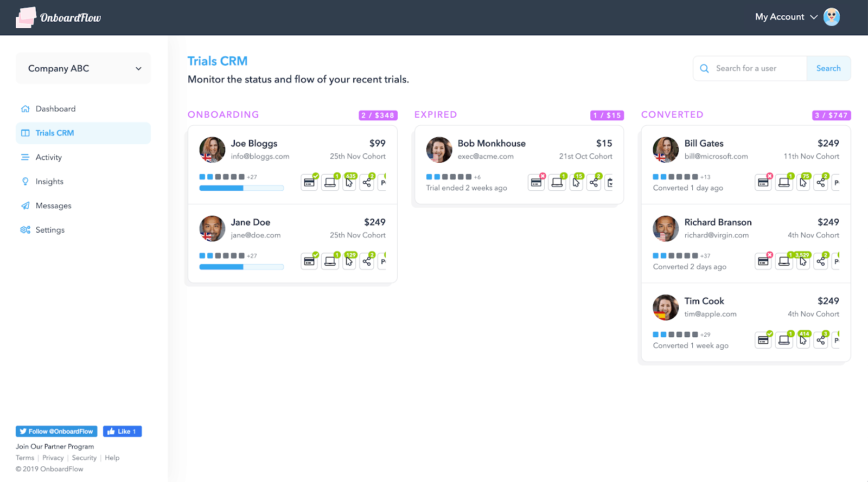Click Tim Cook's credit card icon
Viewport: 868px width, 482px height.
(x=763, y=340)
